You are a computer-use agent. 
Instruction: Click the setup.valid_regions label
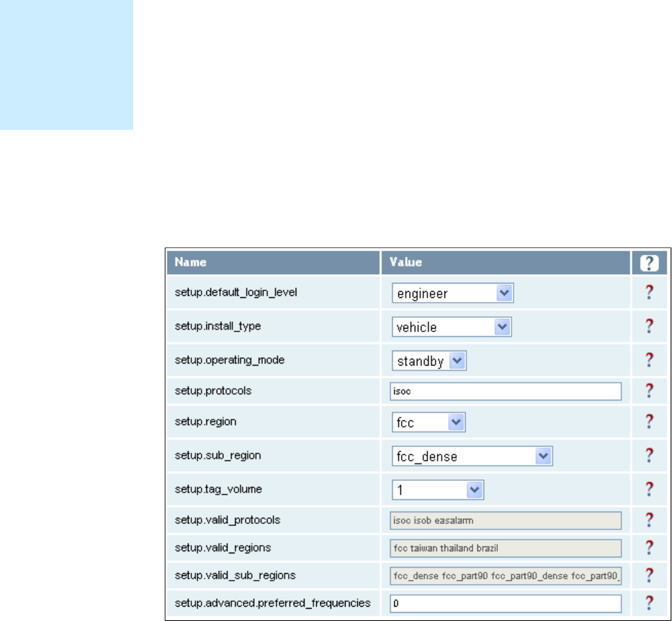223,548
